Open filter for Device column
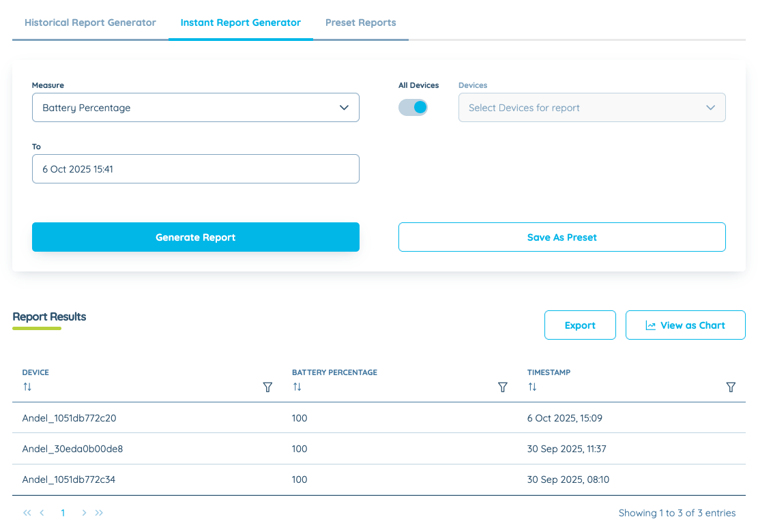758x532 pixels. (x=267, y=387)
